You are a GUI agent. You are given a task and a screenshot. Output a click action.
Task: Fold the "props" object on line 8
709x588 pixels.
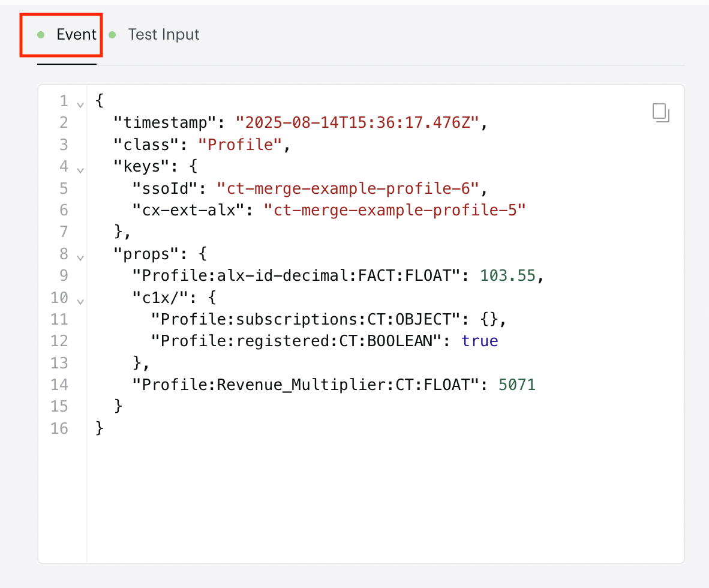coord(80,258)
